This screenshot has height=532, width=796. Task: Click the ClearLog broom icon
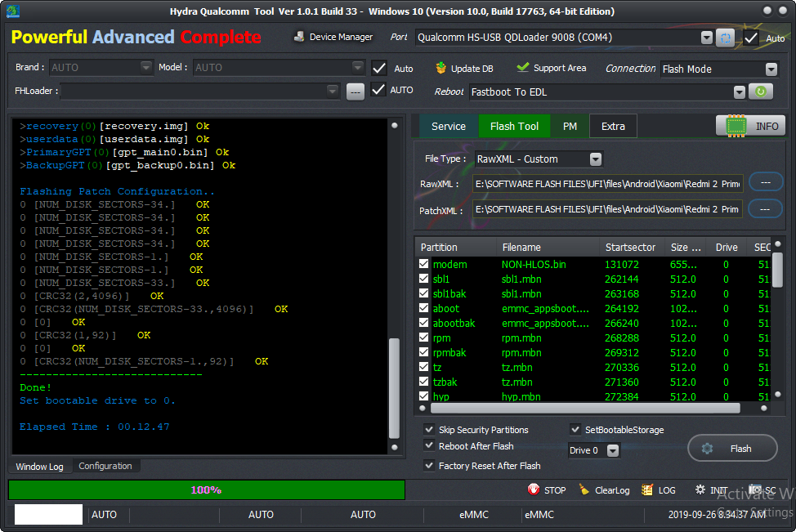584,490
